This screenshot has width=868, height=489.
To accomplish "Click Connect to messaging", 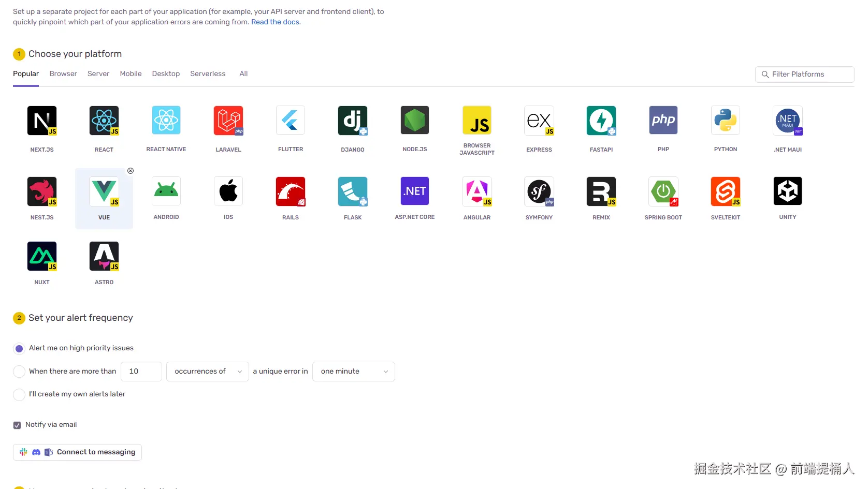I will point(77,452).
